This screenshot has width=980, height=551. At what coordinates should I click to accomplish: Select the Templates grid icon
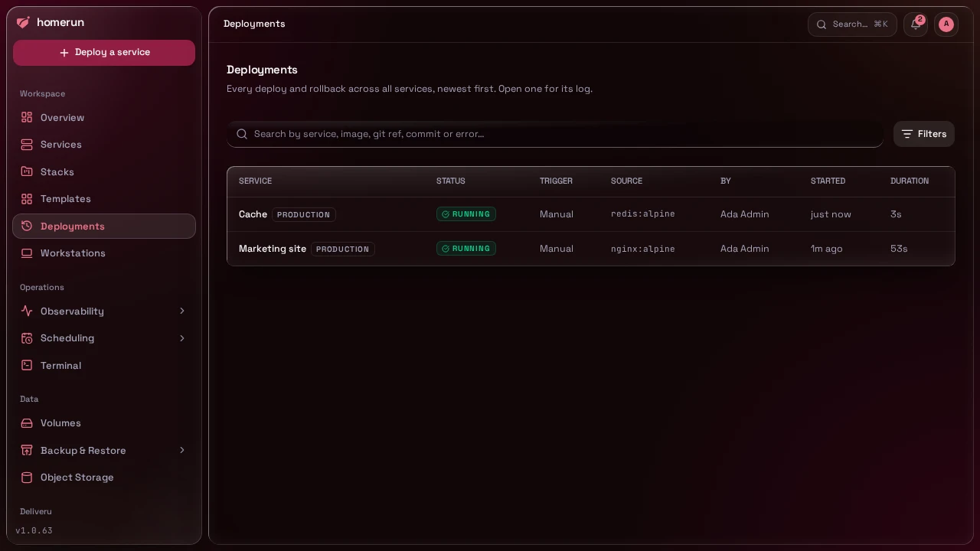point(27,199)
